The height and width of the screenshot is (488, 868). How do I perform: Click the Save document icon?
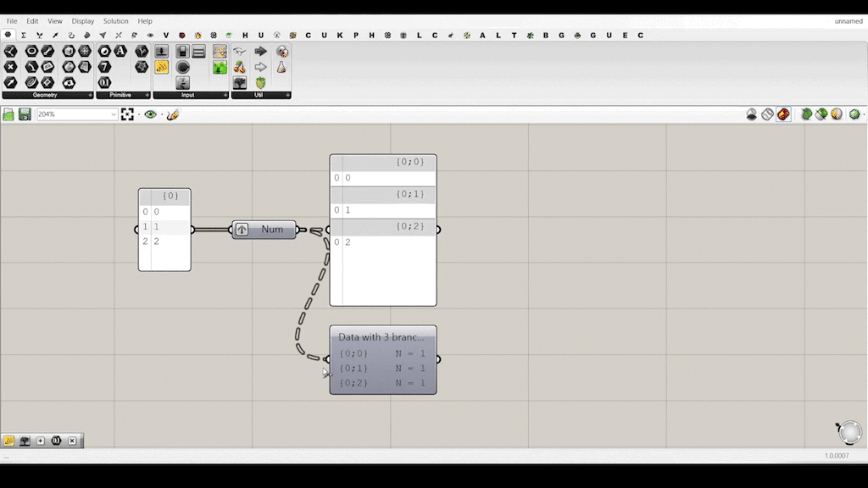tap(25, 114)
